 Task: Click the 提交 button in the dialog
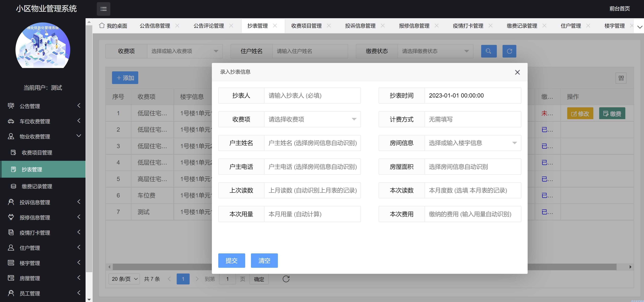point(231,260)
